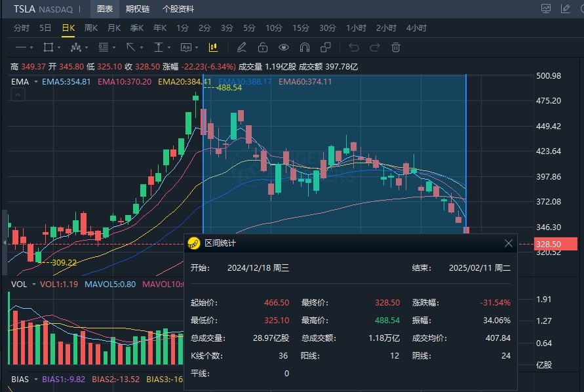Toggle lock drawings icon
The image size is (584, 392).
[x=263, y=47]
